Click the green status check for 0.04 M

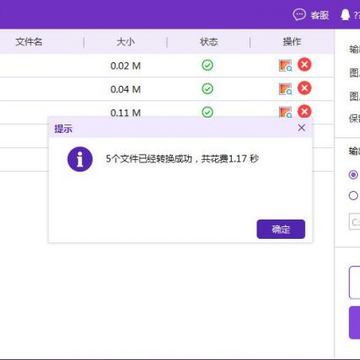pyautogui.click(x=208, y=89)
